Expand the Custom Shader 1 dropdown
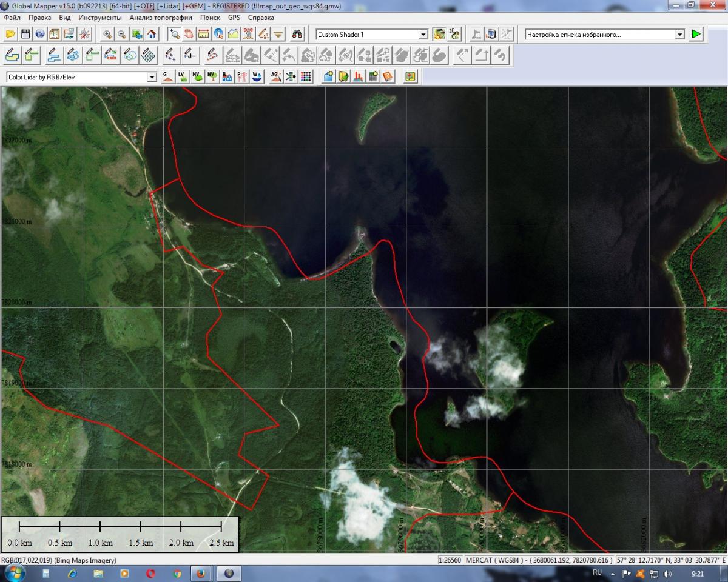The image size is (728, 582). tap(423, 35)
